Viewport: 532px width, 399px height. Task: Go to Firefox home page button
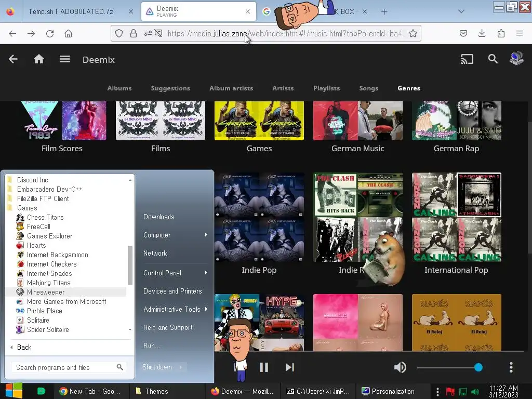pos(68,33)
